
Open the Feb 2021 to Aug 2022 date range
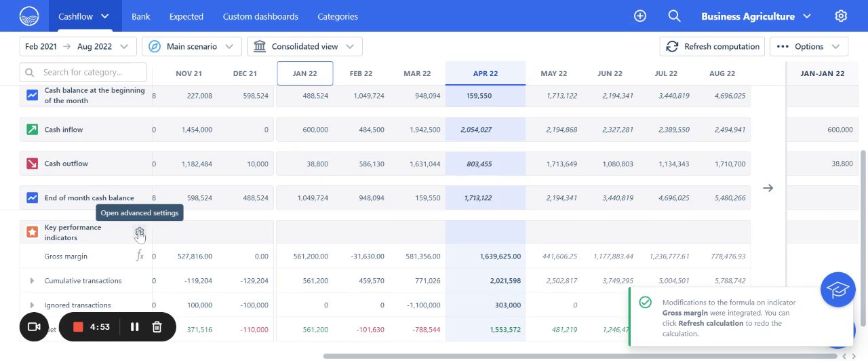tap(76, 46)
